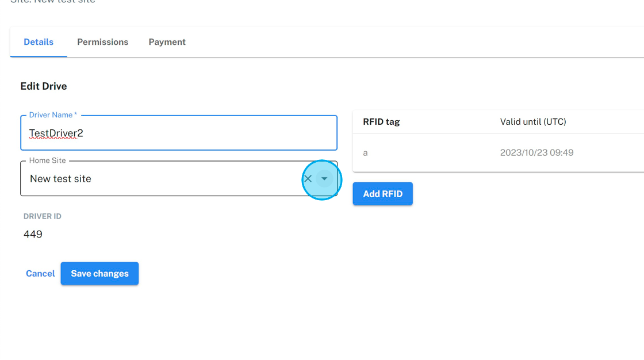Screen dimensions: 644x360
Task: Click the driver ID value 449
Action: (x=33, y=234)
